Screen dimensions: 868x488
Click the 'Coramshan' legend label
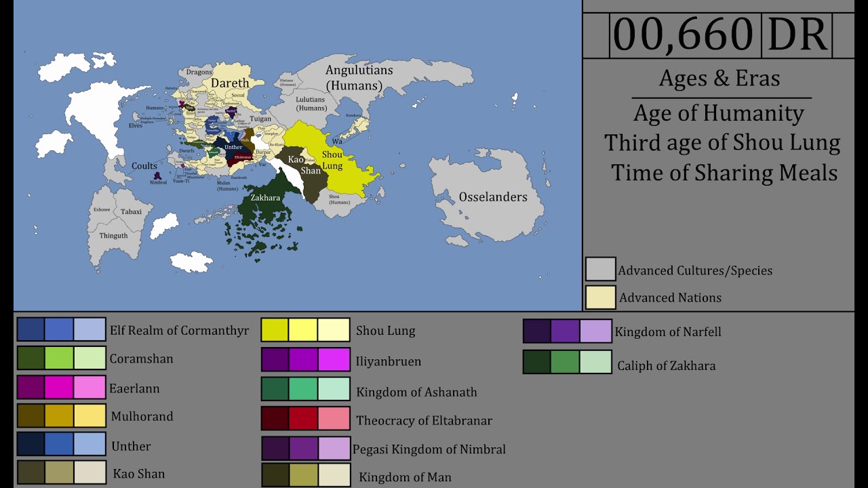tap(141, 359)
